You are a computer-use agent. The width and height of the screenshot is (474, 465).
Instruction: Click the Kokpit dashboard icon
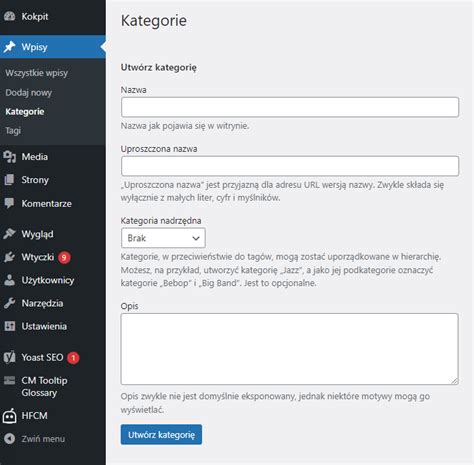(x=10, y=16)
